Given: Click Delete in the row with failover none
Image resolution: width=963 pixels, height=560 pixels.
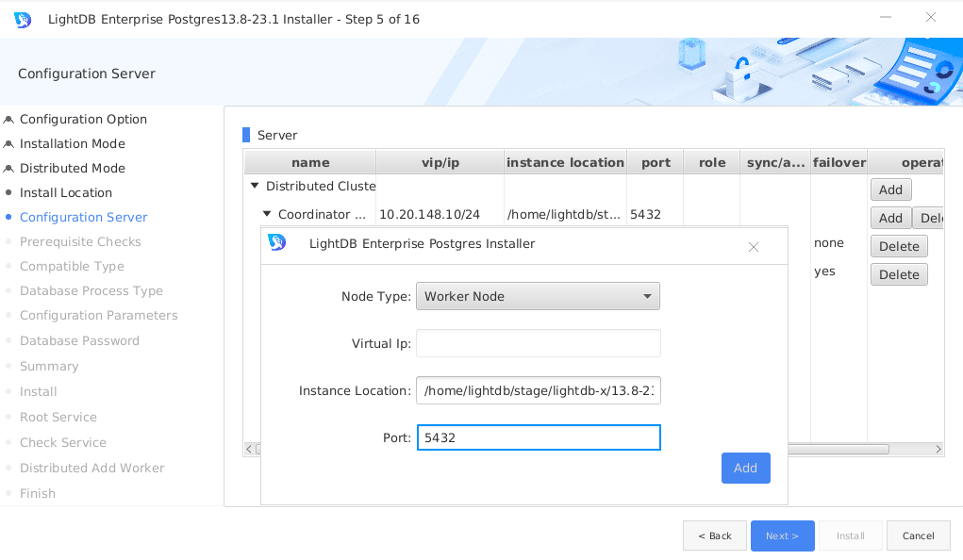Looking at the screenshot, I should 899,246.
